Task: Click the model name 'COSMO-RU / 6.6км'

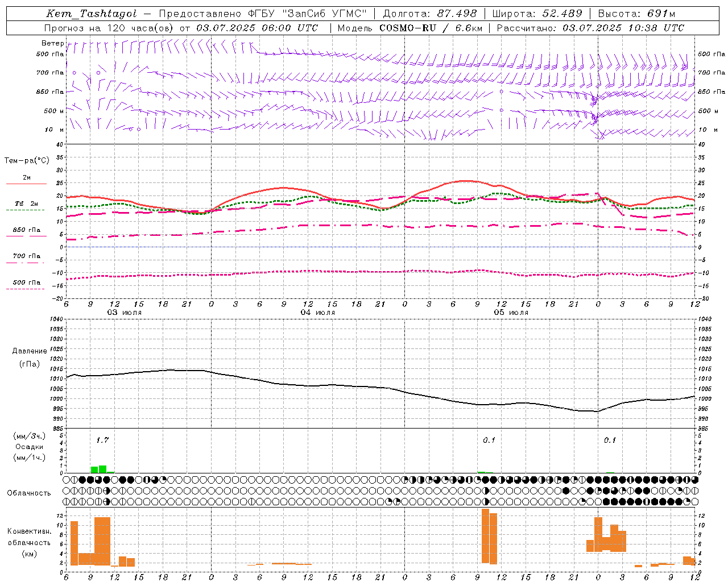Action: [x=431, y=28]
